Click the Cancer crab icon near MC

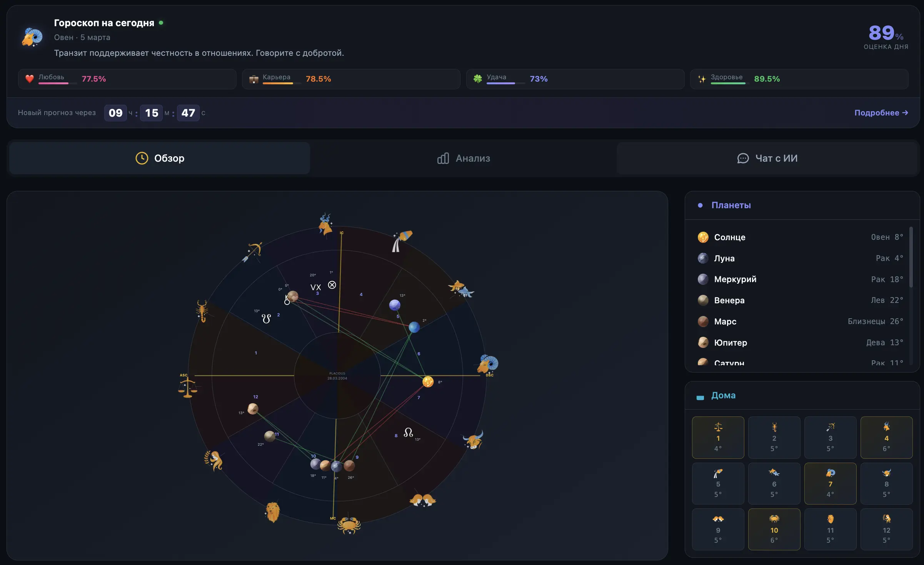click(x=349, y=525)
